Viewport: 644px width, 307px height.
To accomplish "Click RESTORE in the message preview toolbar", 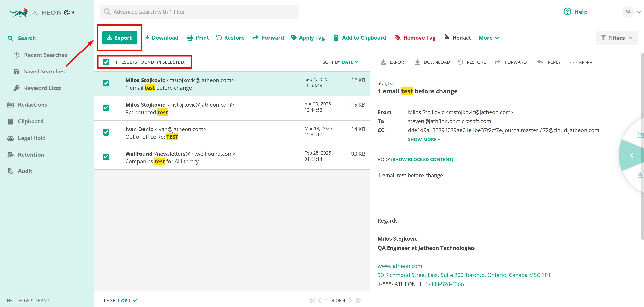I will coord(472,62).
